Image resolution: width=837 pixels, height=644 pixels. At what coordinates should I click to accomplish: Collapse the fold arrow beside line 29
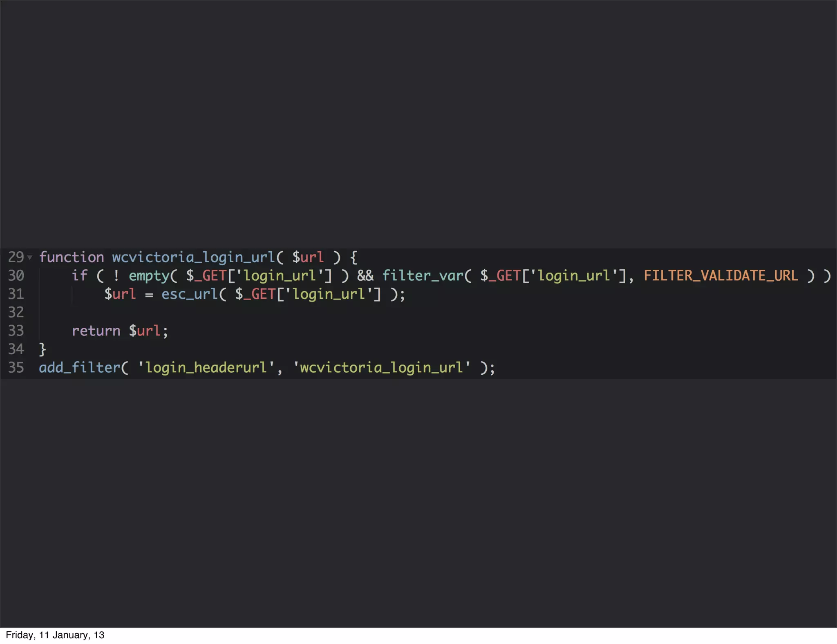click(29, 257)
